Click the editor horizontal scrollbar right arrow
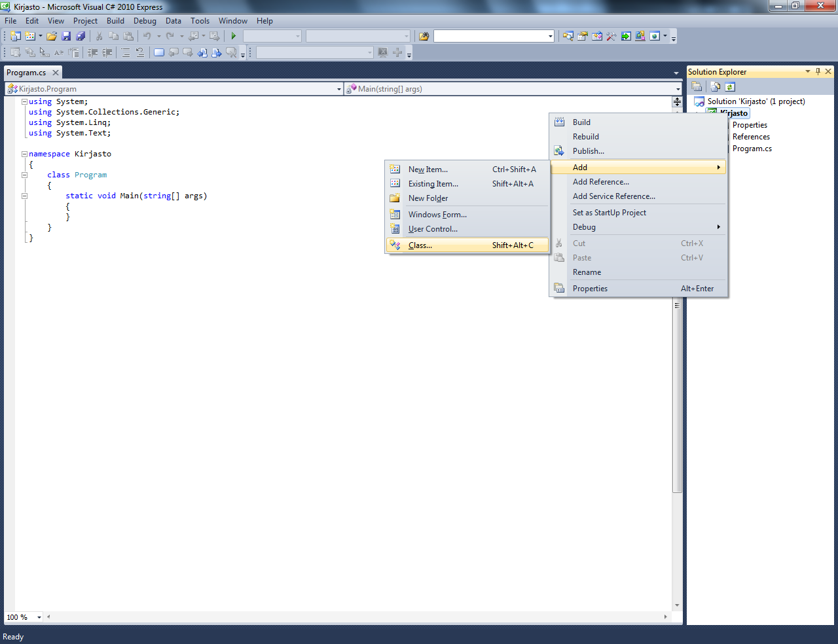This screenshot has width=838, height=644. tap(666, 617)
